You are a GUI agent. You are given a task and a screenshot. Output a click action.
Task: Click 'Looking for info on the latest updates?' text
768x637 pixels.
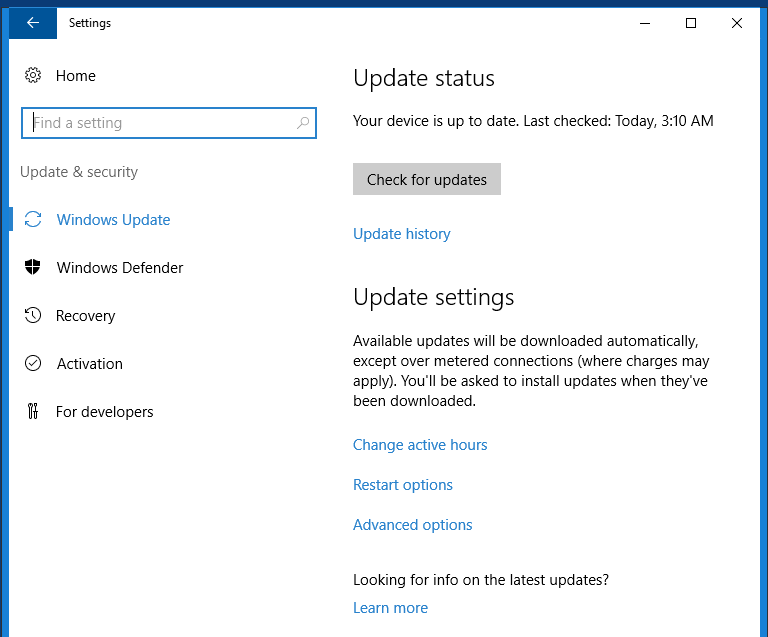(481, 580)
